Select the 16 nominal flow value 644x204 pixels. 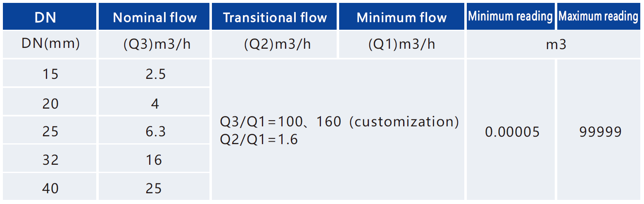(154, 160)
